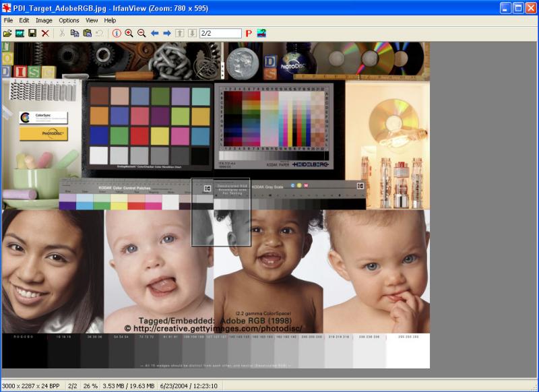Click the Open file folder icon
The image size is (539, 392).
coord(7,33)
